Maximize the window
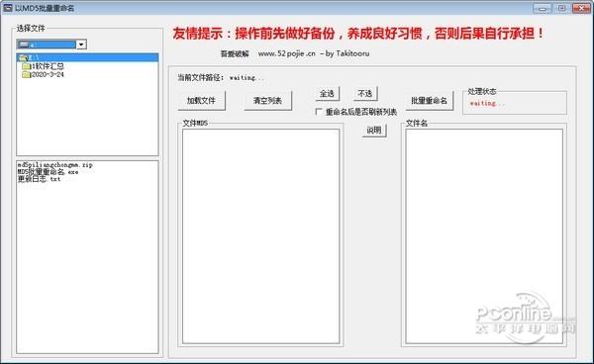 point(561,8)
